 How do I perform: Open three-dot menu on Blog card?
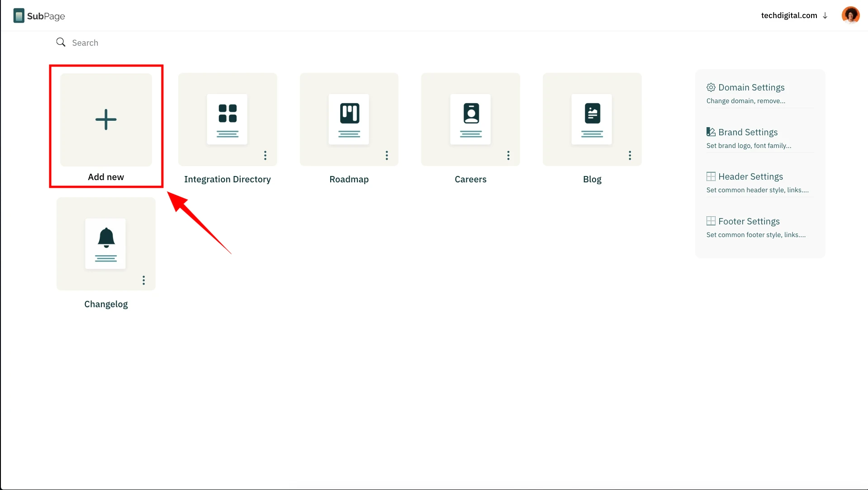tap(630, 156)
